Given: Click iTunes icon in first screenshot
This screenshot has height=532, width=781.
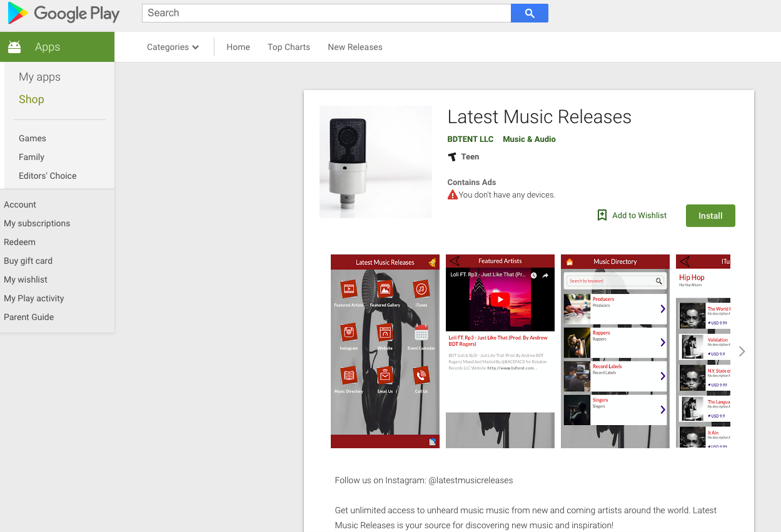Looking at the screenshot, I should pyautogui.click(x=421, y=289).
